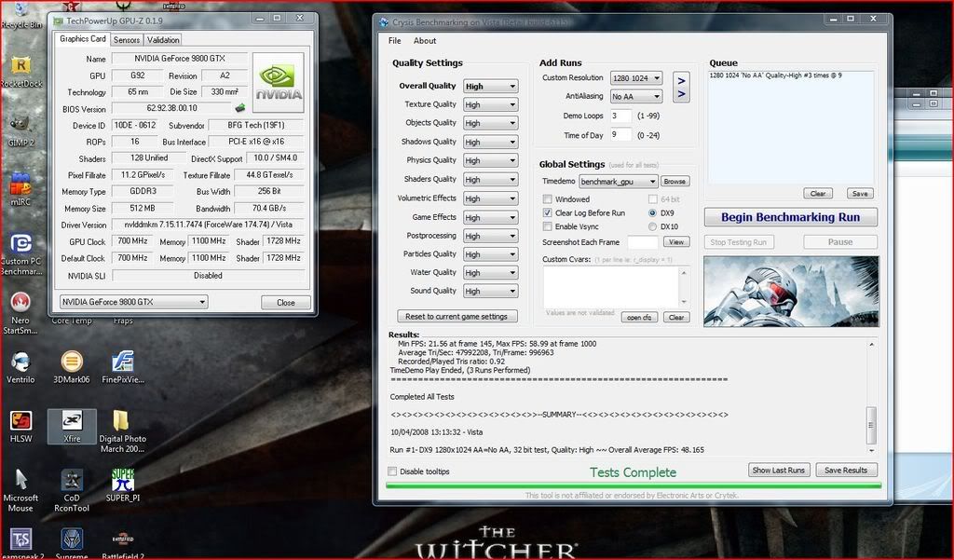Uncheck Clear Log Before Run
This screenshot has height=560, width=954.
tap(548, 213)
